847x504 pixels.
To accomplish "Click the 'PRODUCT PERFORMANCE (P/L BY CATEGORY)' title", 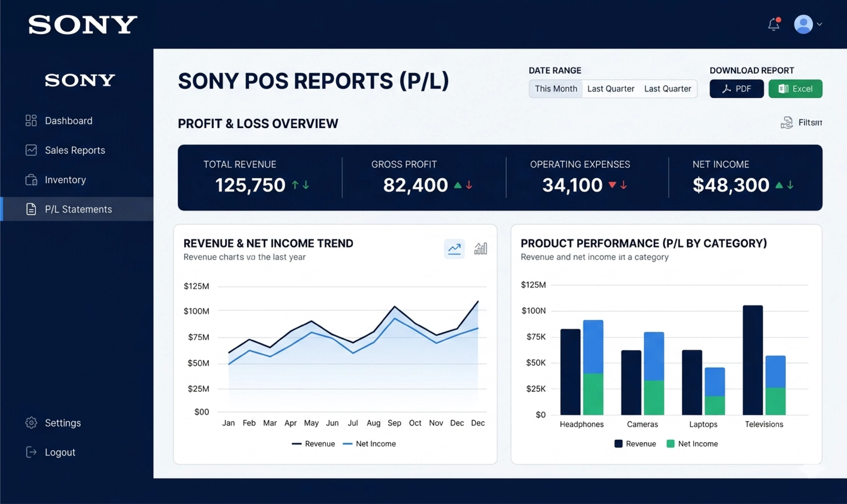I will pos(644,243).
